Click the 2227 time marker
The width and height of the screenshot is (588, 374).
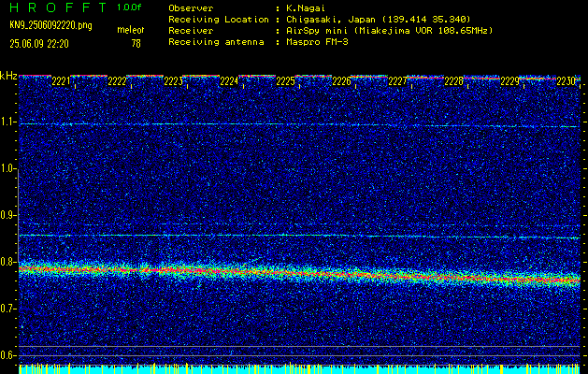pyautogui.click(x=397, y=81)
